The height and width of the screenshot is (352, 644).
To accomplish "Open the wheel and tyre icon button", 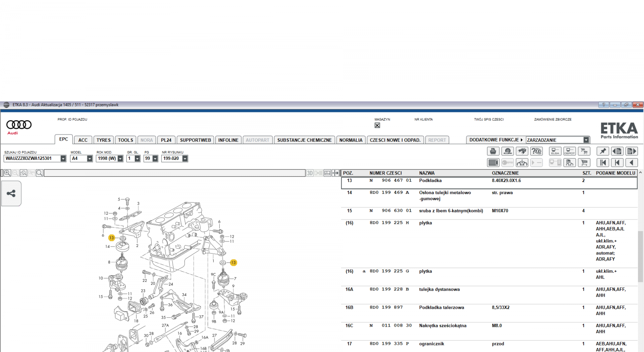I will tap(508, 151).
